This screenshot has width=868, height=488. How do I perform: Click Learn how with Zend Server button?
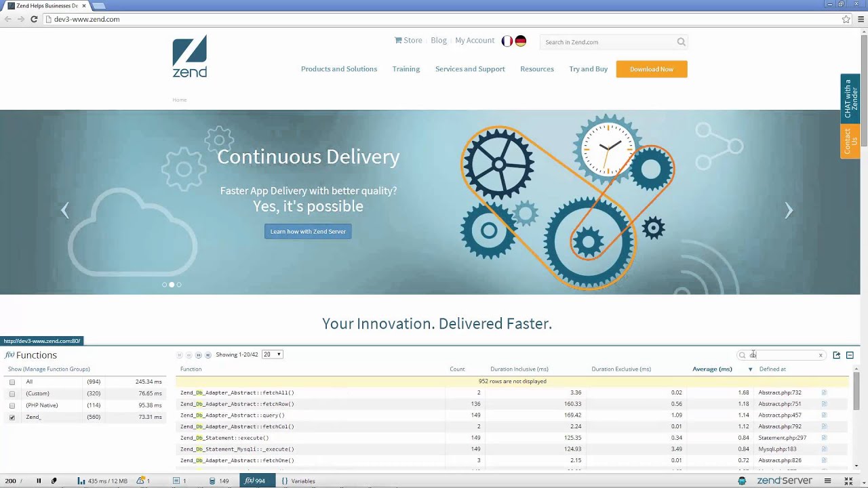tap(308, 232)
